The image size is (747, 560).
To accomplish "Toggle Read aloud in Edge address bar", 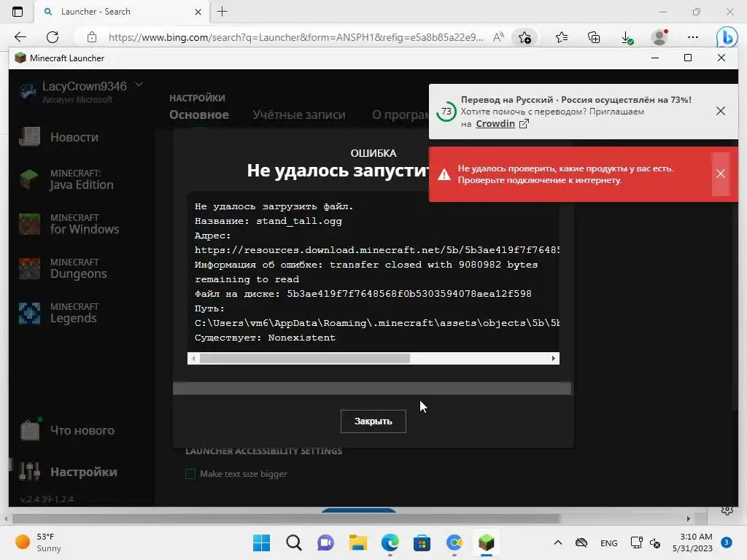I will coord(498,37).
